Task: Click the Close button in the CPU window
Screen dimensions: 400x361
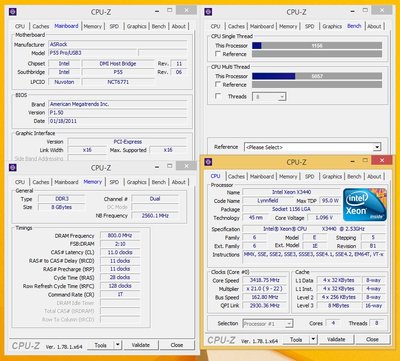Action: click(372, 339)
